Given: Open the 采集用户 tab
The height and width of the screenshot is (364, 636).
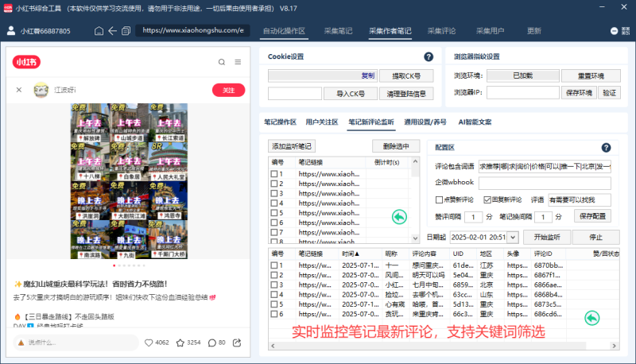Looking at the screenshot, I should pos(490,31).
